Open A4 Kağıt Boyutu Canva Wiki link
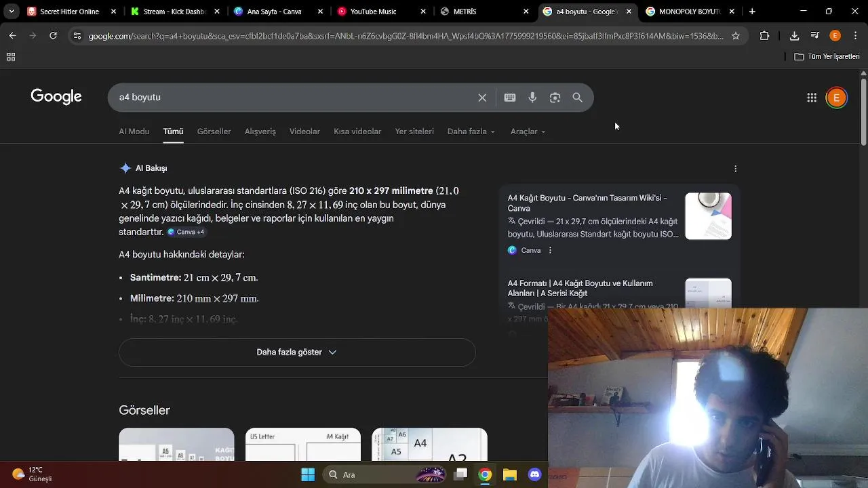This screenshot has width=868, height=488. [x=587, y=203]
